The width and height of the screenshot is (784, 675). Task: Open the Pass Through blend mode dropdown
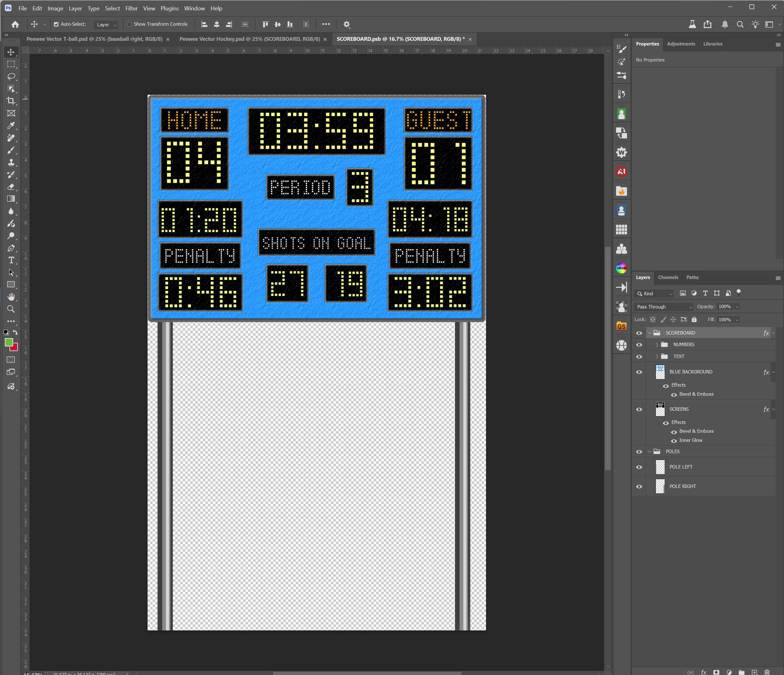click(x=664, y=307)
